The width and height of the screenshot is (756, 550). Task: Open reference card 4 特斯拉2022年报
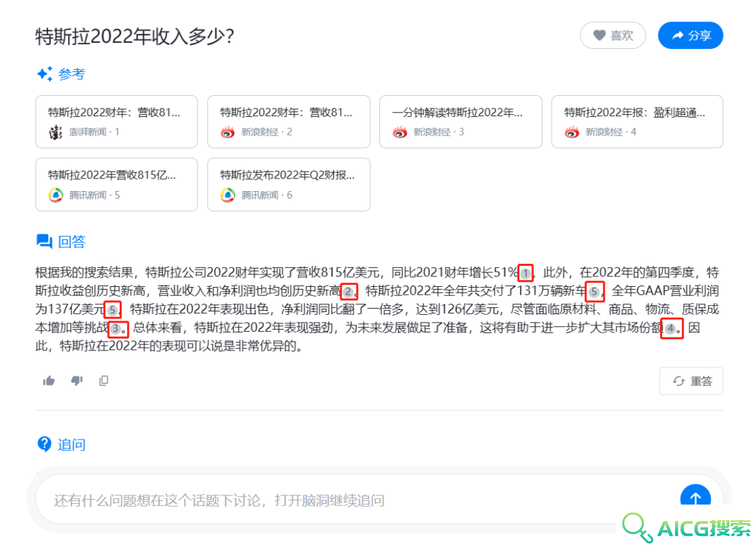(x=637, y=122)
